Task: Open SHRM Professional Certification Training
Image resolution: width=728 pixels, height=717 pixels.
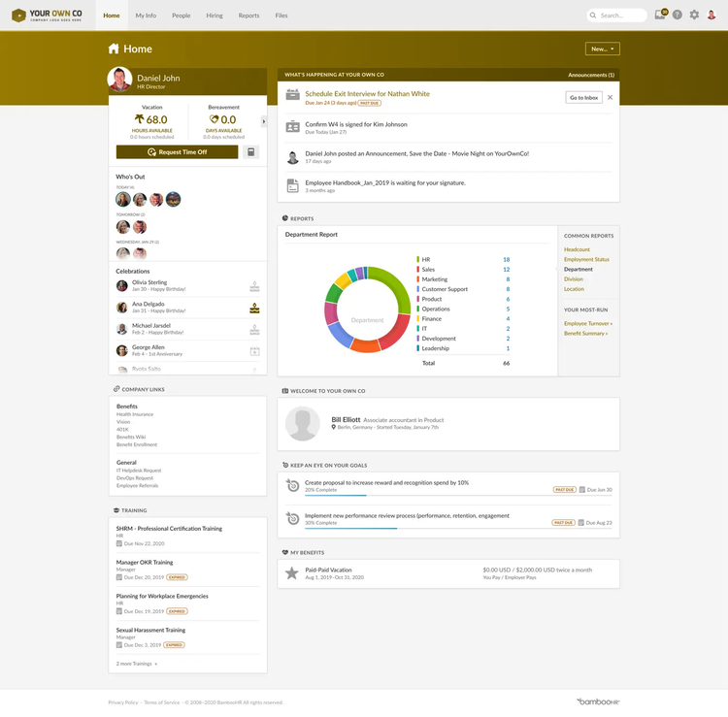Action: 169,529
